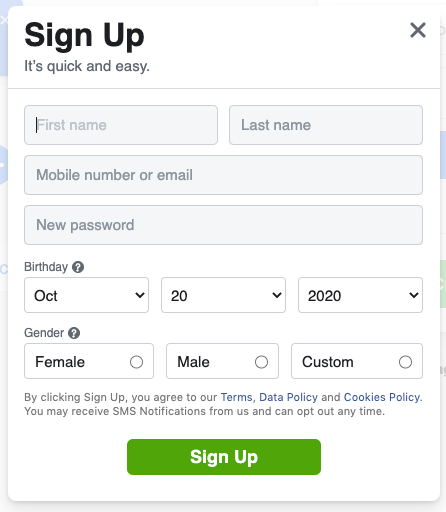The height and width of the screenshot is (512, 446).
Task: Click the New password field
Action: tap(223, 225)
